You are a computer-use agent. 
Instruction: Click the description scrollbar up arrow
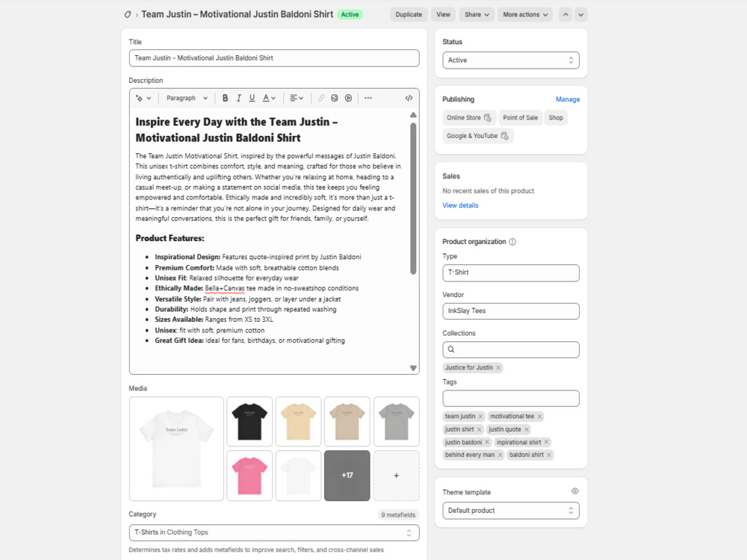[413, 115]
